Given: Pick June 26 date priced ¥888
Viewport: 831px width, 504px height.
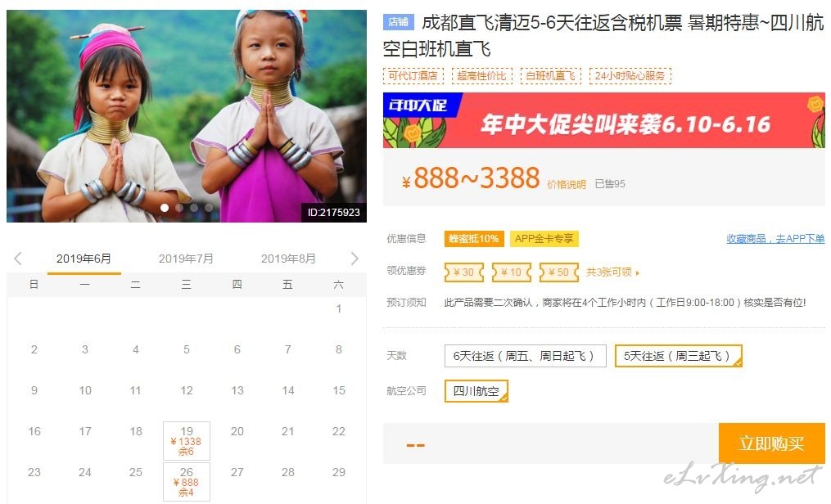Looking at the screenshot, I should pos(187,481).
